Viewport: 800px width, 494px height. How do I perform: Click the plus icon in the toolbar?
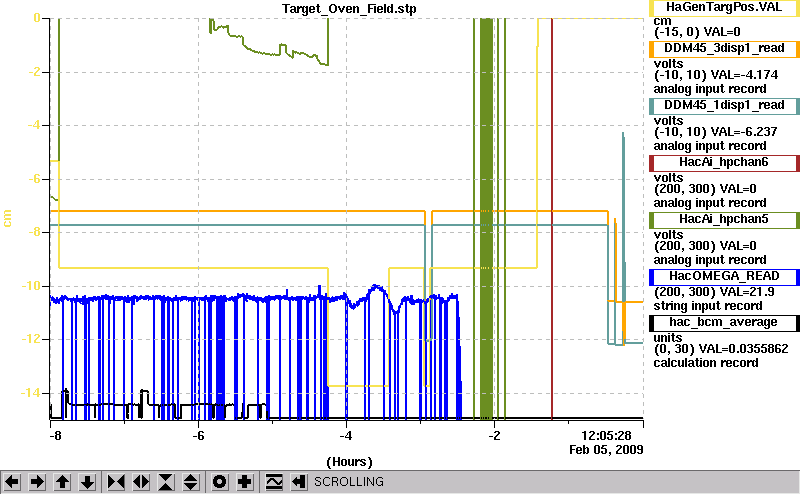coord(245,482)
